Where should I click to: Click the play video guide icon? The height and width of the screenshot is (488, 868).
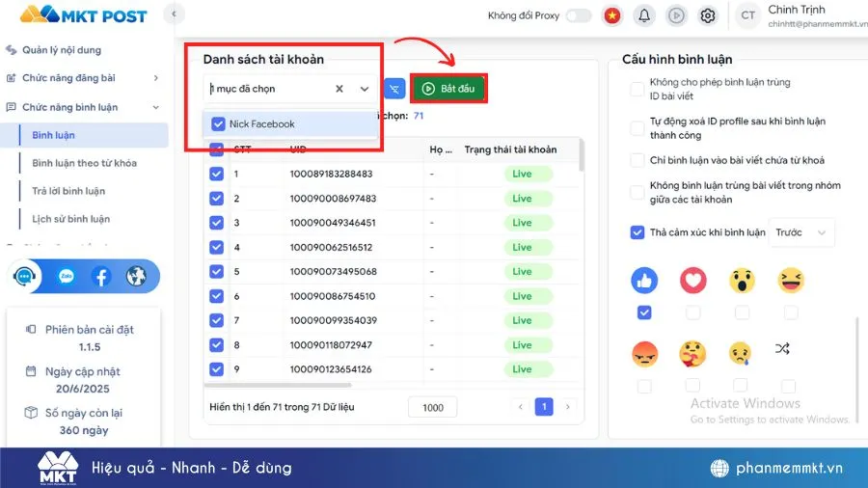click(x=676, y=15)
